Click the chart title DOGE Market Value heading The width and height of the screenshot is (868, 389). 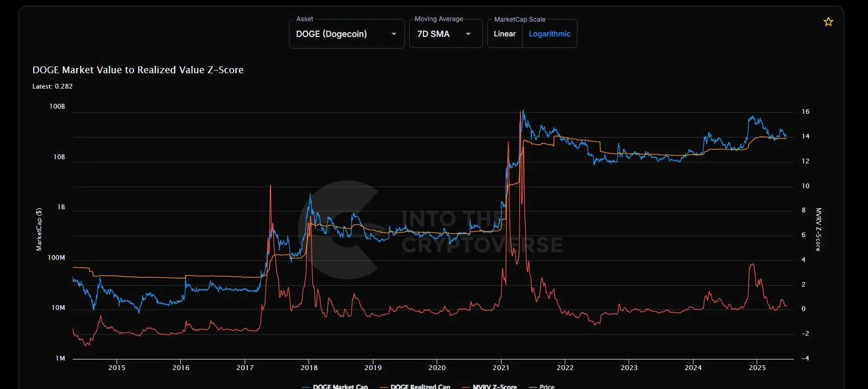(x=138, y=70)
